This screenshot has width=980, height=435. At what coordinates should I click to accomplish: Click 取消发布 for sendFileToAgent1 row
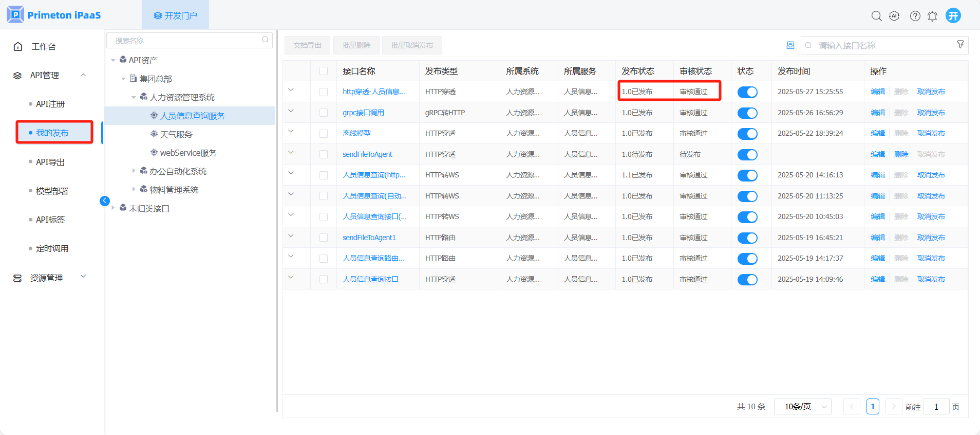click(x=931, y=238)
